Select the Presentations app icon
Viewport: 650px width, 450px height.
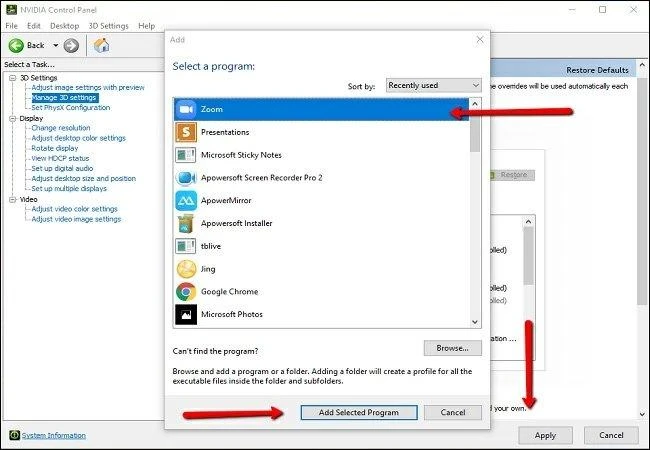click(x=186, y=132)
